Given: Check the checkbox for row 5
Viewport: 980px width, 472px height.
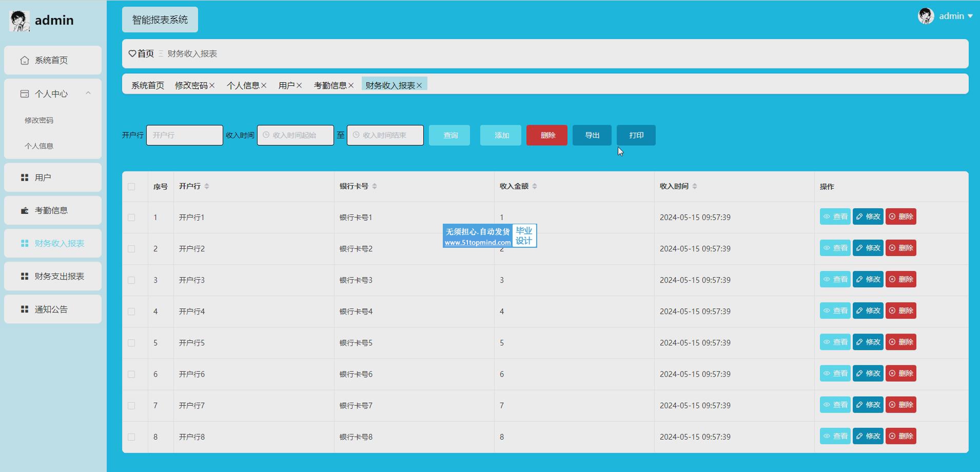Looking at the screenshot, I should [131, 343].
